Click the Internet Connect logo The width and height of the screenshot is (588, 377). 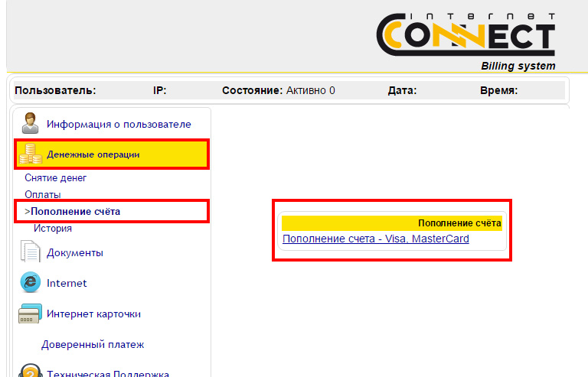click(x=465, y=36)
